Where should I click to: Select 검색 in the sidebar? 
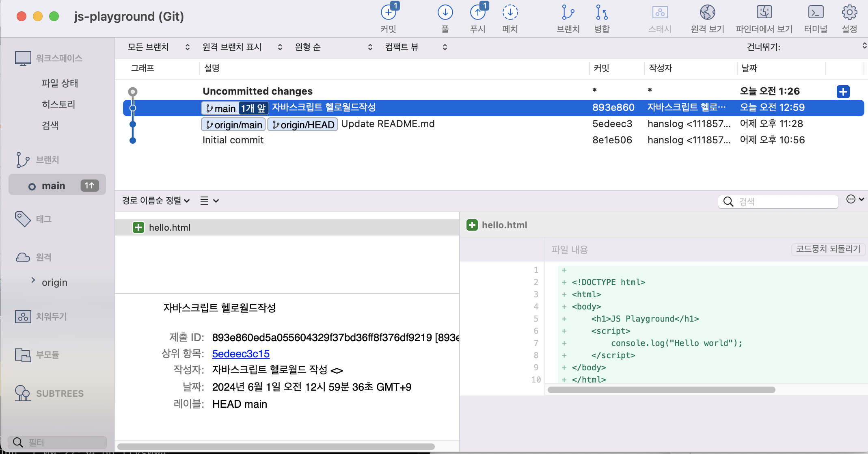50,125
